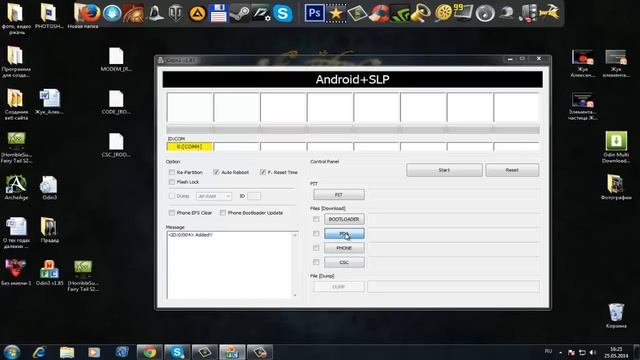
Task: Check the box beside PHONE
Action: click(x=316, y=248)
